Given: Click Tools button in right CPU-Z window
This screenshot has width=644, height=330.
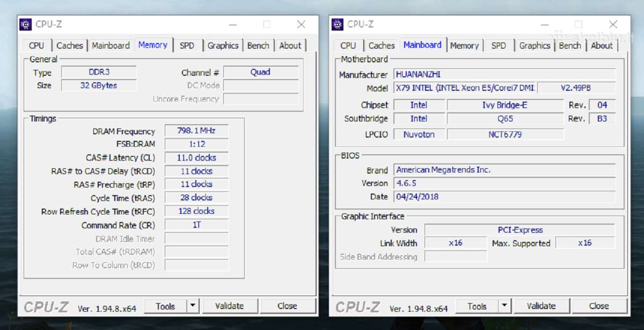Looking at the screenshot, I should click(x=477, y=306).
